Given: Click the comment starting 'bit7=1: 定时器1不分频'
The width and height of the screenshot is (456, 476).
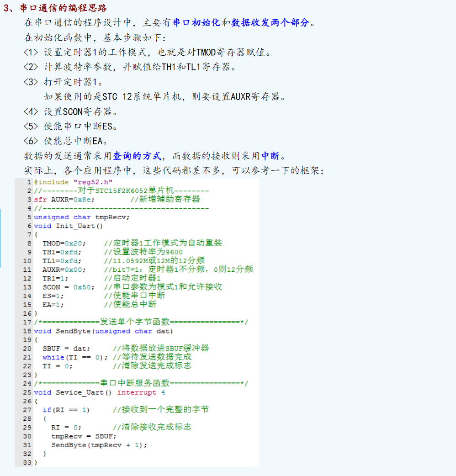Looking at the screenshot, I should pyautogui.click(x=179, y=269).
